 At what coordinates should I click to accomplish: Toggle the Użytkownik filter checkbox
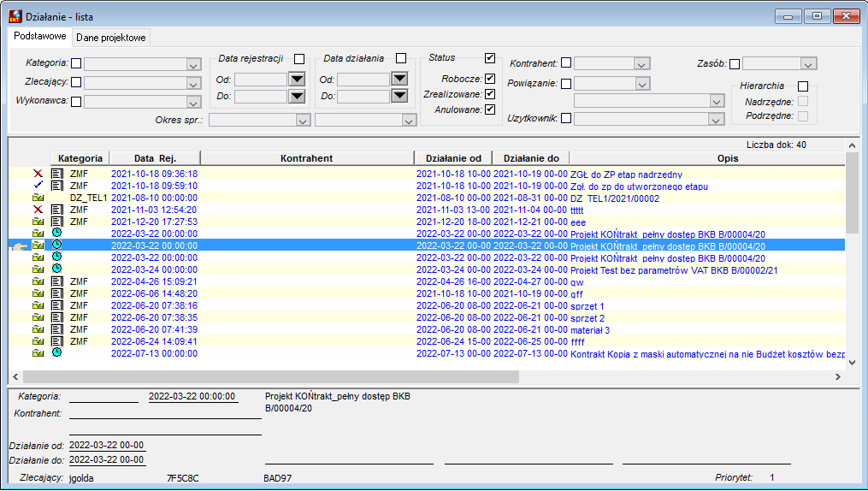point(566,118)
